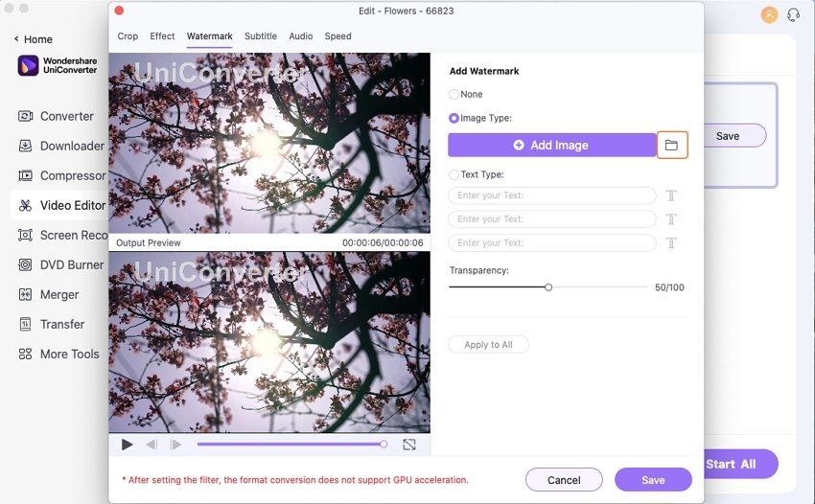Open the user account avatar icon
The height and width of the screenshot is (504, 815).
769,14
